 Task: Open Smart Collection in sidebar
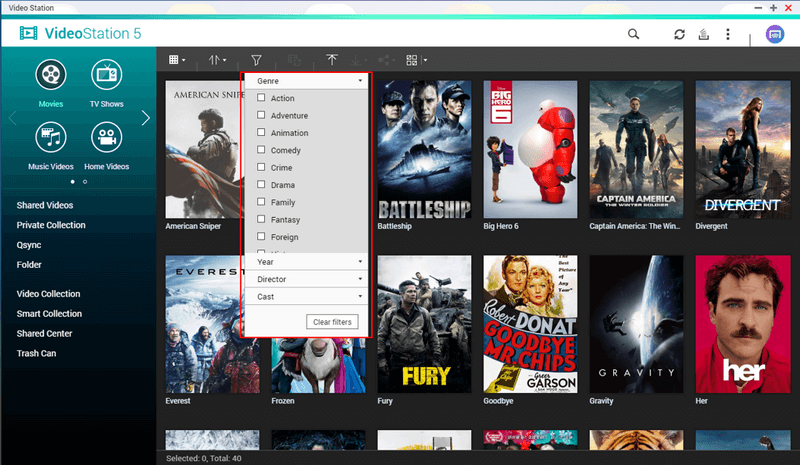click(x=49, y=314)
